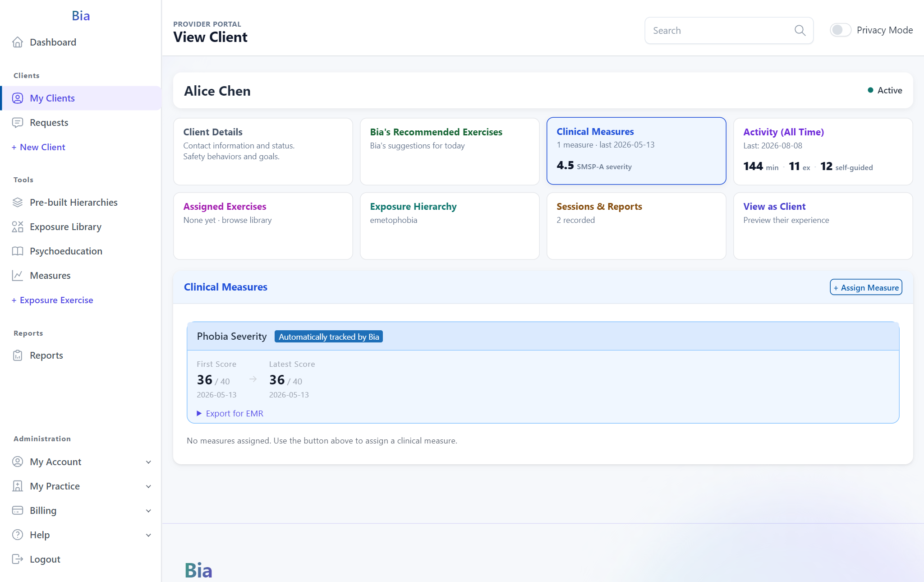Click the Alice Chen client name

217,91
